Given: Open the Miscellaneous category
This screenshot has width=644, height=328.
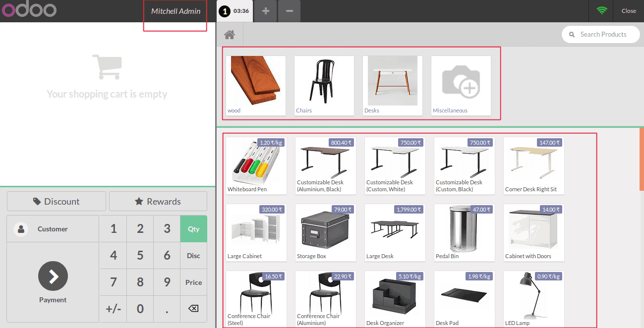Looking at the screenshot, I should point(461,86).
